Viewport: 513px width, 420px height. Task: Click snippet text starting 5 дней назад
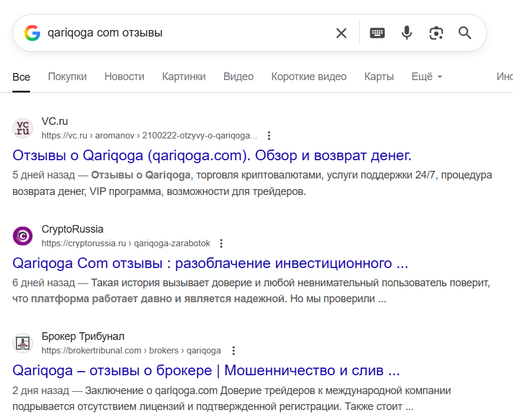point(252,183)
